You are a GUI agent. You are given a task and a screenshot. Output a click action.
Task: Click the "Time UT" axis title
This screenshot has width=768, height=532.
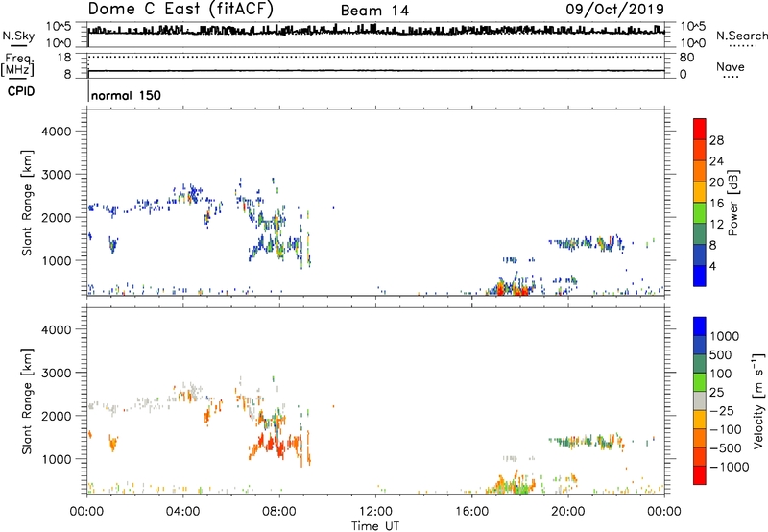pyautogui.click(x=375, y=526)
